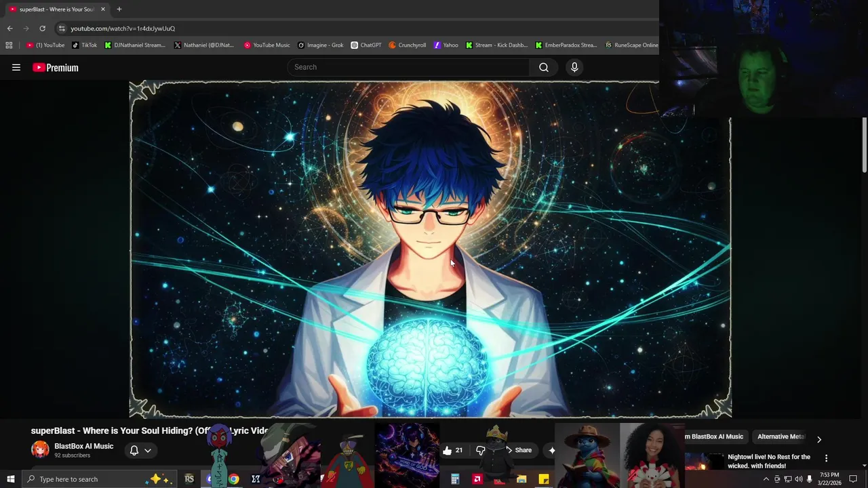Click the address bar URL youtube.com/watch
The height and width of the screenshot is (488, 868).
[123, 28]
